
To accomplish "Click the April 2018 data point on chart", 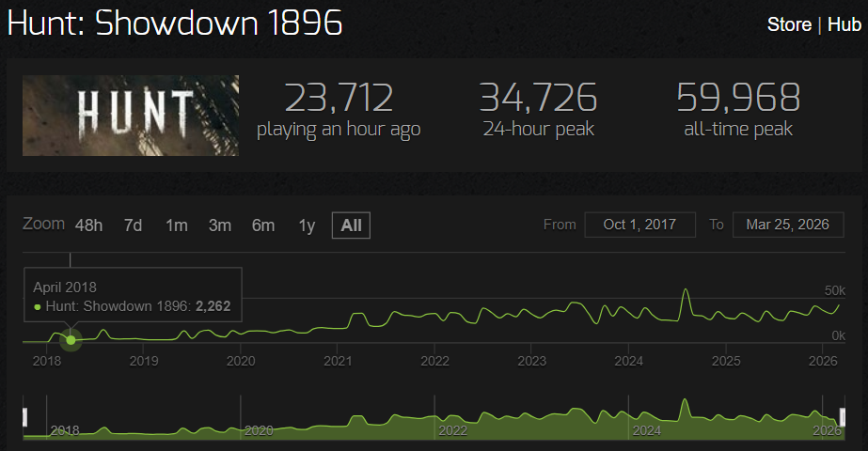I will pyautogui.click(x=71, y=340).
